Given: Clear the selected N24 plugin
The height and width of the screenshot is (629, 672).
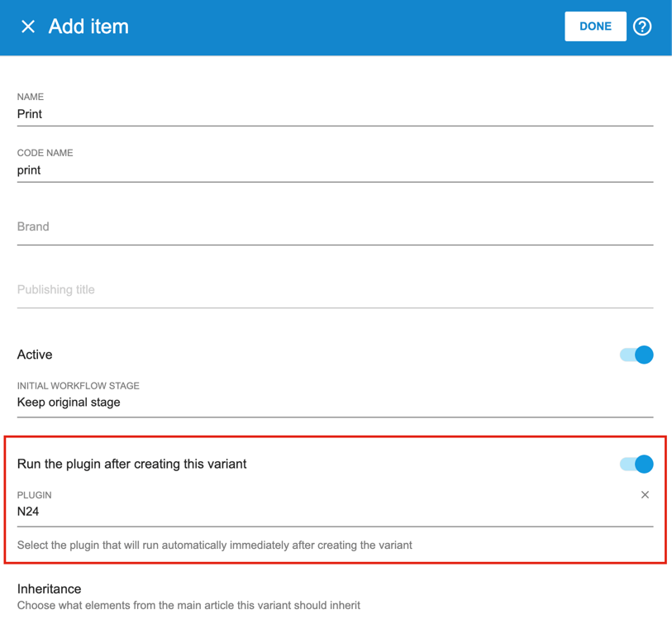Looking at the screenshot, I should pos(645,495).
